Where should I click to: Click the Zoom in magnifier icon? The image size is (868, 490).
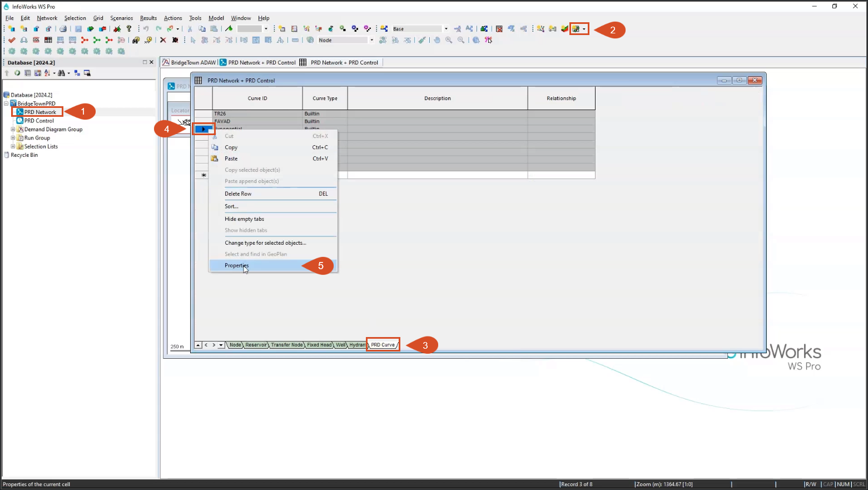[x=449, y=40]
